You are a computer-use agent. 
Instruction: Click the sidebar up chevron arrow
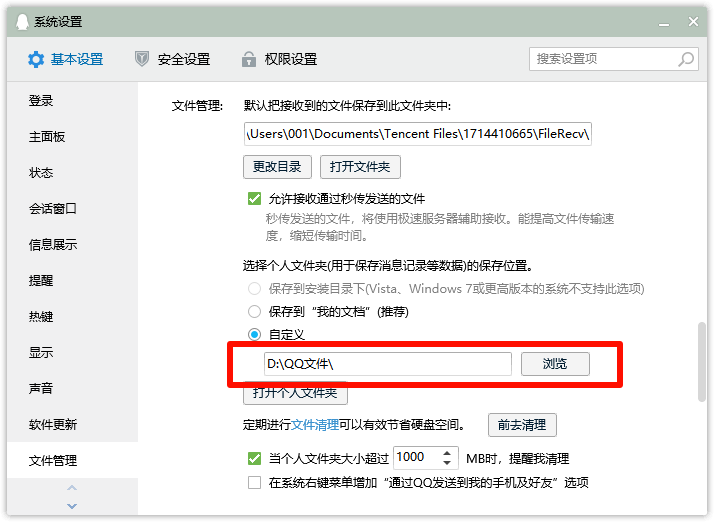coord(72,488)
